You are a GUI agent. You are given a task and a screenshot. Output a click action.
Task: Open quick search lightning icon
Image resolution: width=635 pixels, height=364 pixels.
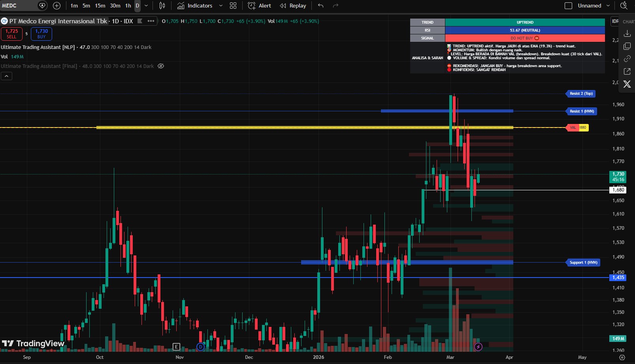tap(624, 6)
